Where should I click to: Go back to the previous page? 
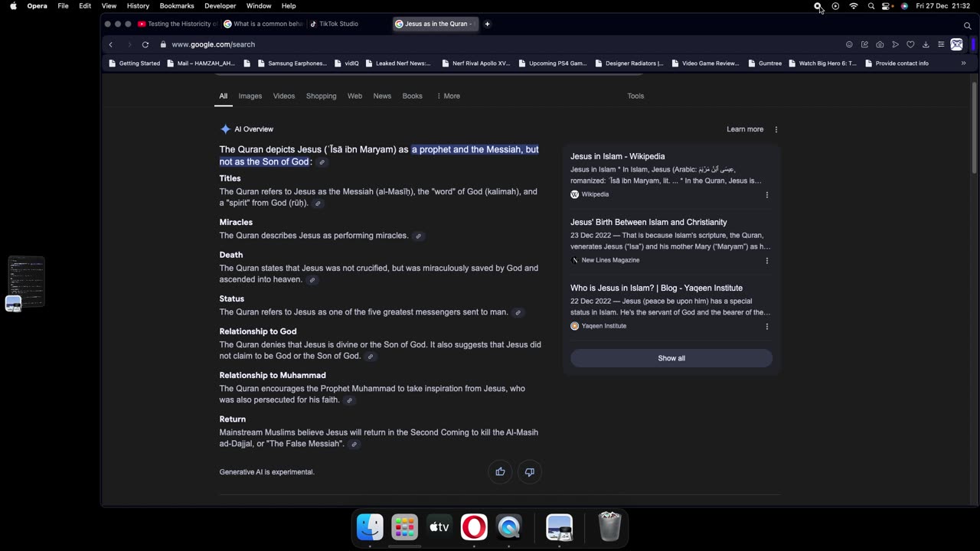click(110, 44)
